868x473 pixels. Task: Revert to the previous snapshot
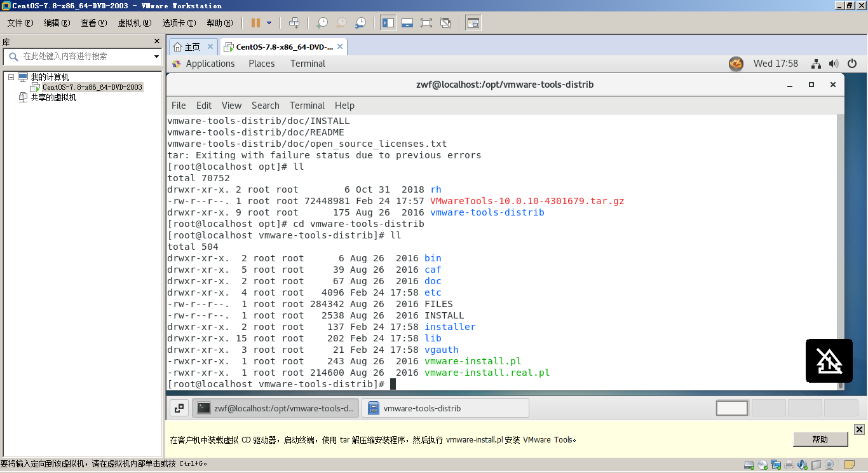point(341,23)
